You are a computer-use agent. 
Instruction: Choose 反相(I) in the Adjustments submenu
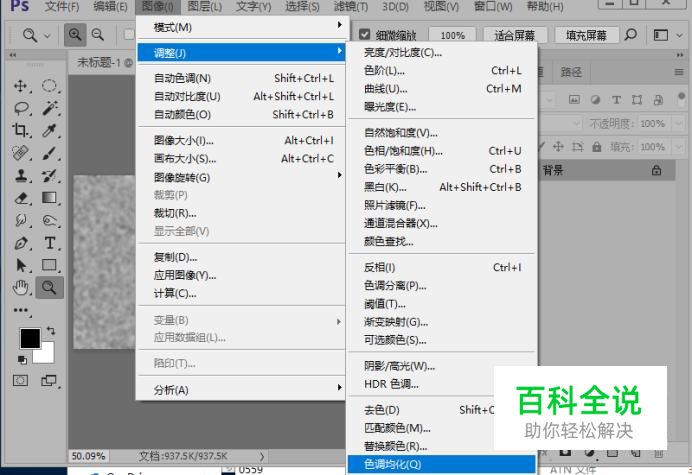pos(442,268)
